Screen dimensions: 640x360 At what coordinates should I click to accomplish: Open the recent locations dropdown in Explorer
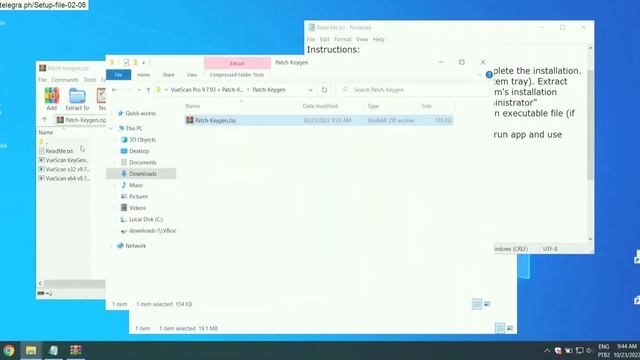pyautogui.click(x=139, y=90)
